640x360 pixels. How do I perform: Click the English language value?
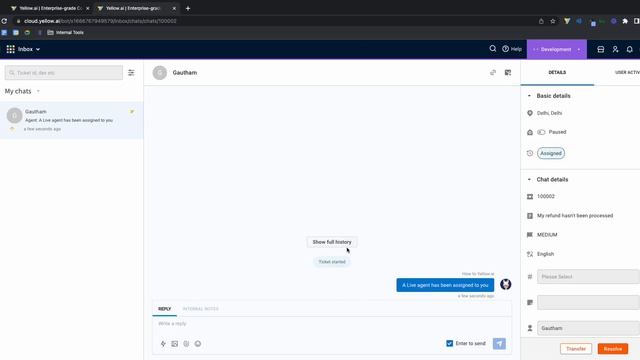(x=545, y=254)
